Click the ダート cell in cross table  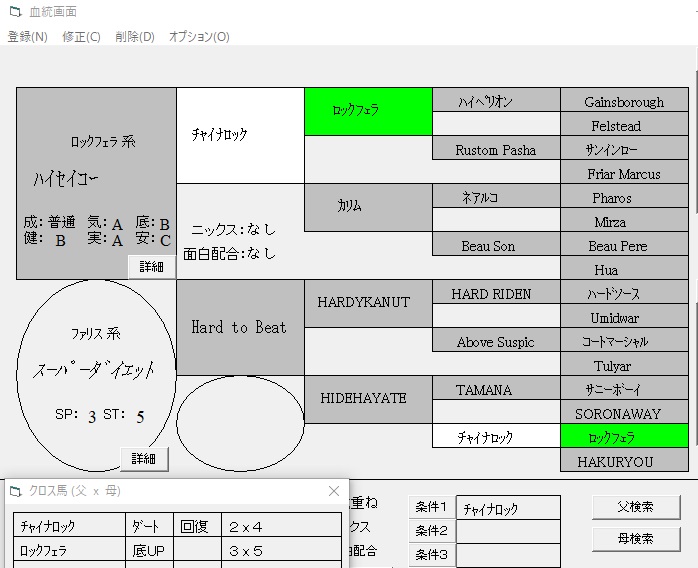[x=150, y=525]
